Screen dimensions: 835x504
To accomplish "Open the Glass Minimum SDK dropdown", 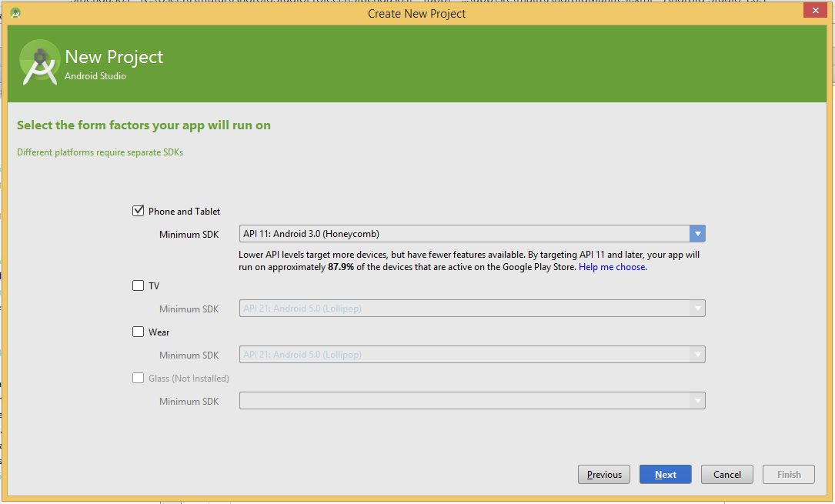I will coord(697,400).
